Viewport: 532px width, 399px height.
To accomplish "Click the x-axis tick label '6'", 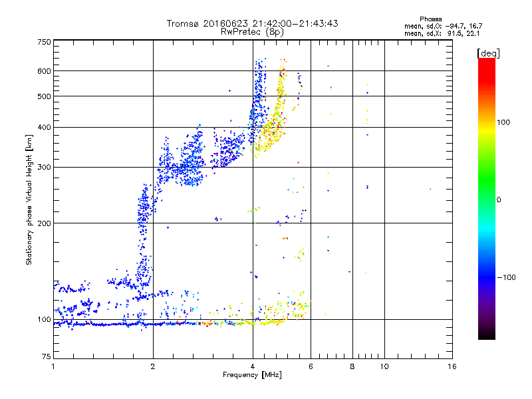I will tap(311, 366).
